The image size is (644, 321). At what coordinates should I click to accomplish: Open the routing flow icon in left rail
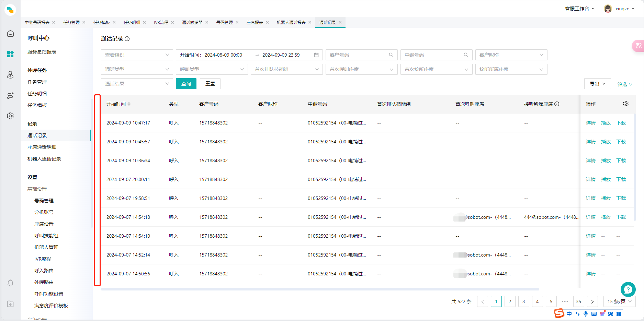coord(10,95)
